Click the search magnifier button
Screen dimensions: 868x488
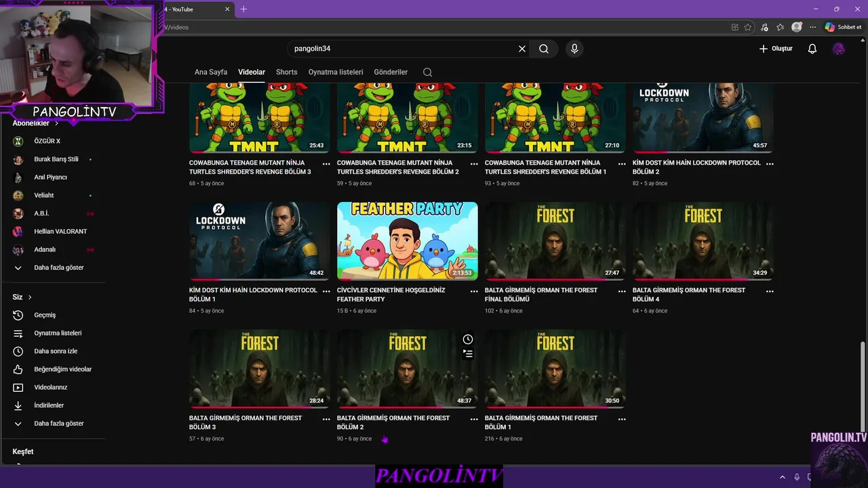tap(544, 49)
